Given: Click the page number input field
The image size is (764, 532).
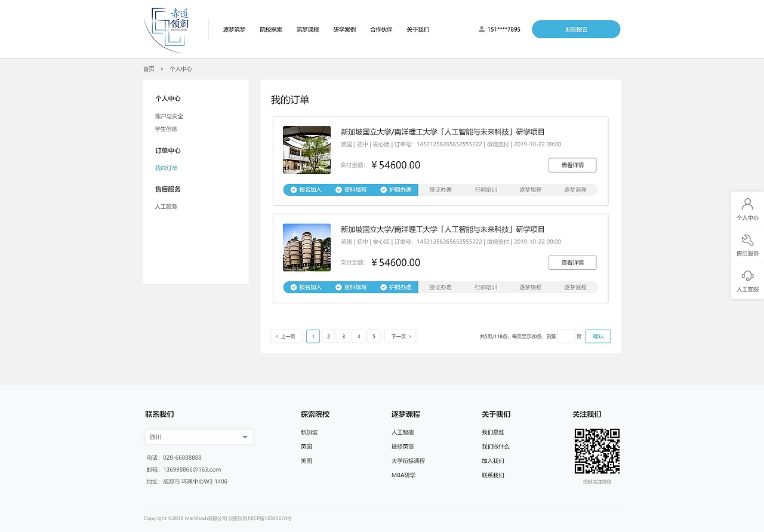Looking at the screenshot, I should [x=566, y=336].
